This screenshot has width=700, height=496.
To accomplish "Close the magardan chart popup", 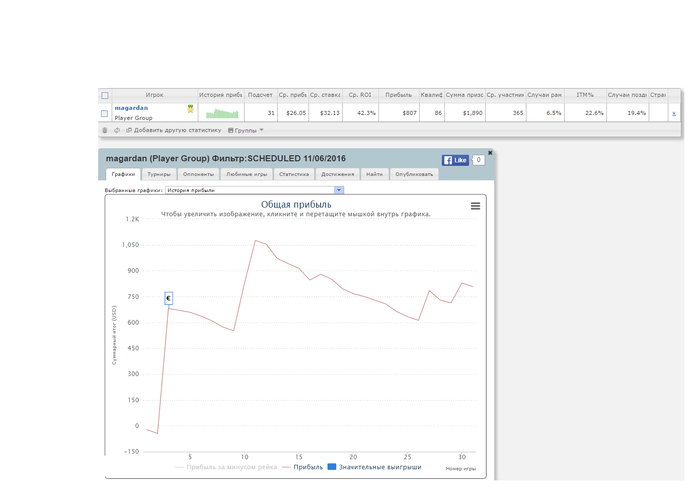I will click(x=490, y=153).
